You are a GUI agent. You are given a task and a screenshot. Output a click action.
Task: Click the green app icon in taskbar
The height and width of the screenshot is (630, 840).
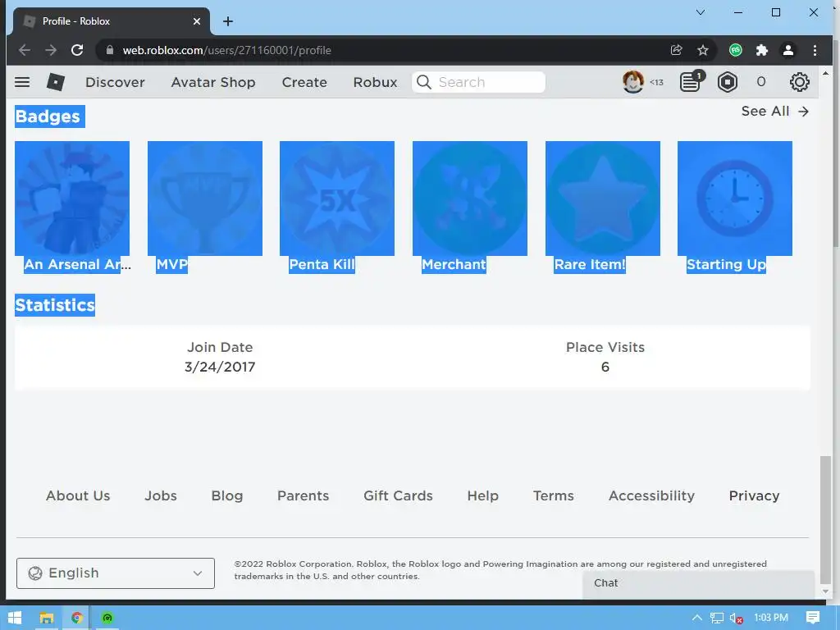click(x=107, y=618)
